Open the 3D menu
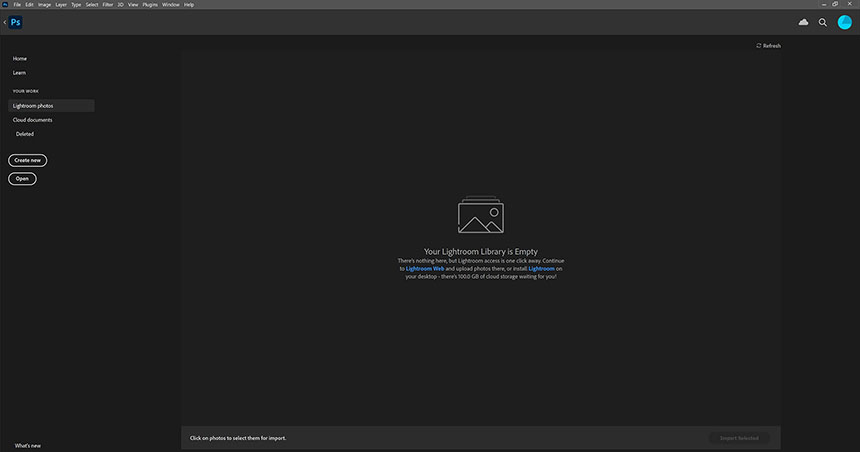This screenshot has height=452, width=860. coord(120,4)
